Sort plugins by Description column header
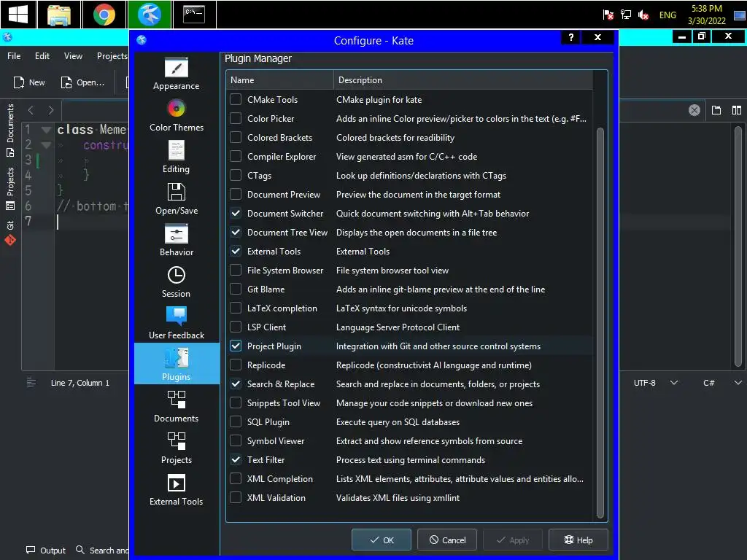747x560 pixels. [463, 80]
